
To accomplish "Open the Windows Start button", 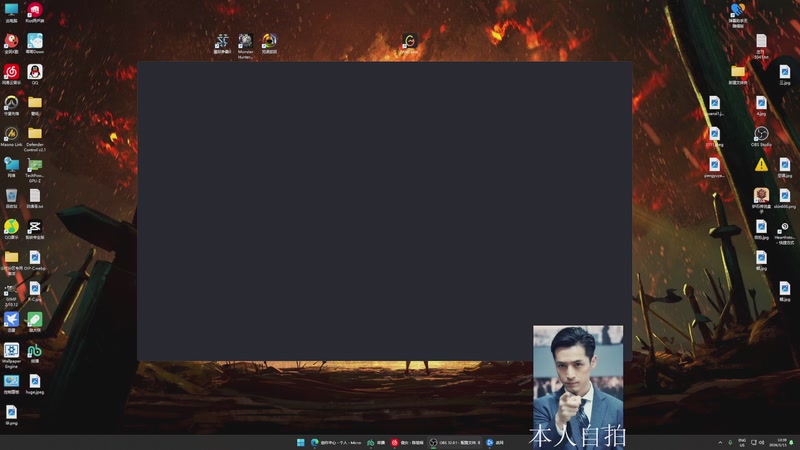I will coord(301,442).
